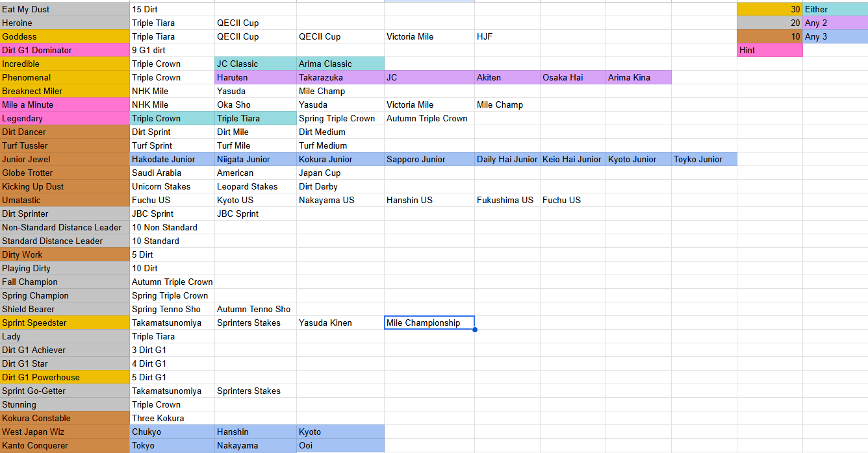Select the 'Ooi' cell
The height and width of the screenshot is (453, 868).
tap(340, 445)
